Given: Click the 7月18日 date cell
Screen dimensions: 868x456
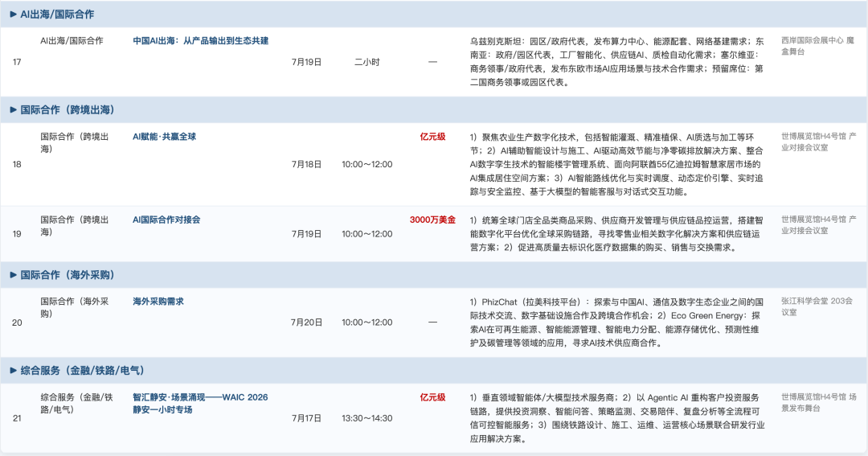Looking at the screenshot, I should tap(307, 165).
